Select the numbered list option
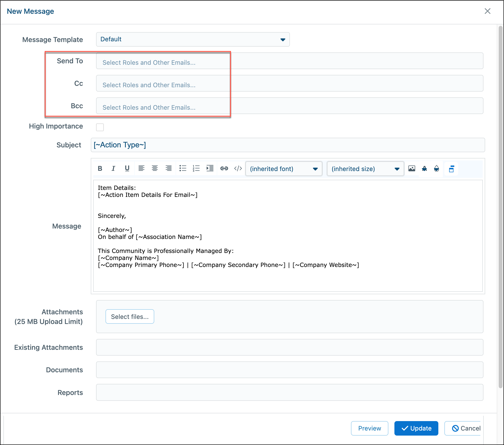504x445 pixels. [x=196, y=169]
